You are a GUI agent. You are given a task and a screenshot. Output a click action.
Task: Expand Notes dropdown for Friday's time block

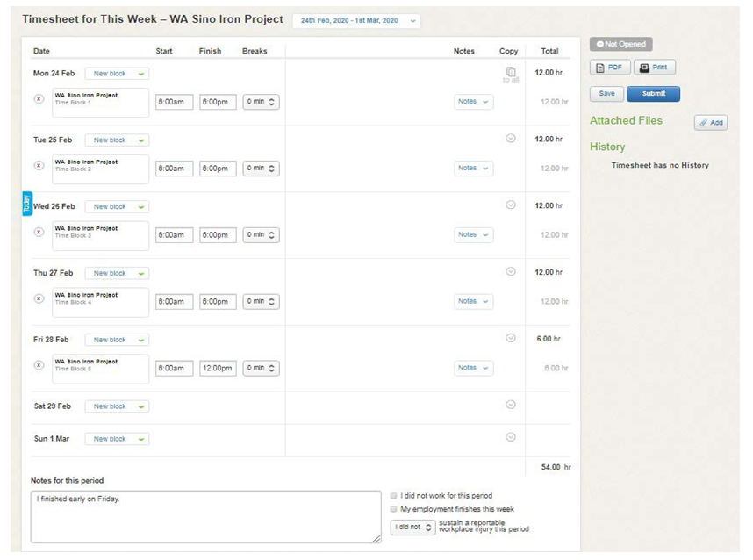(x=474, y=368)
